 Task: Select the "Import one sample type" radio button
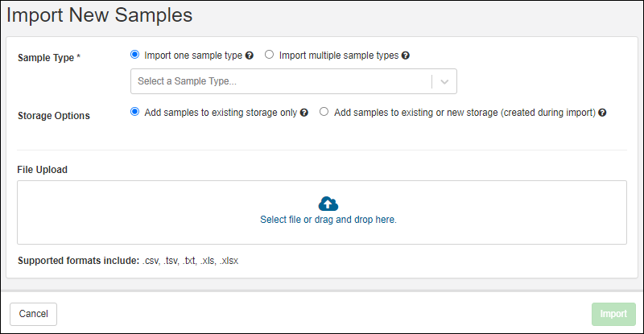pos(135,56)
